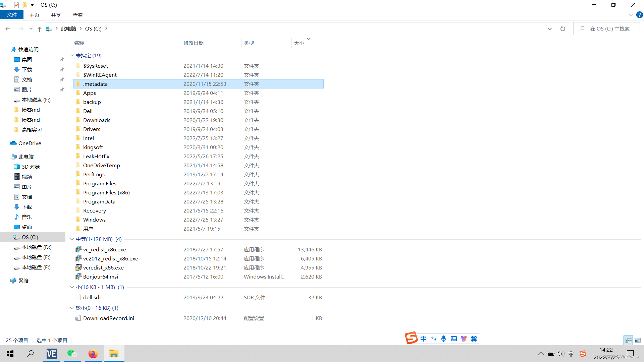Open the soft keyboard from Sogou input bar
Screen dimensions: 644x362
[x=453, y=339]
